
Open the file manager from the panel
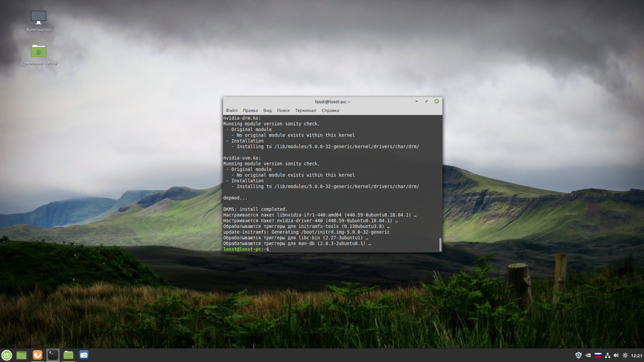click(69, 355)
